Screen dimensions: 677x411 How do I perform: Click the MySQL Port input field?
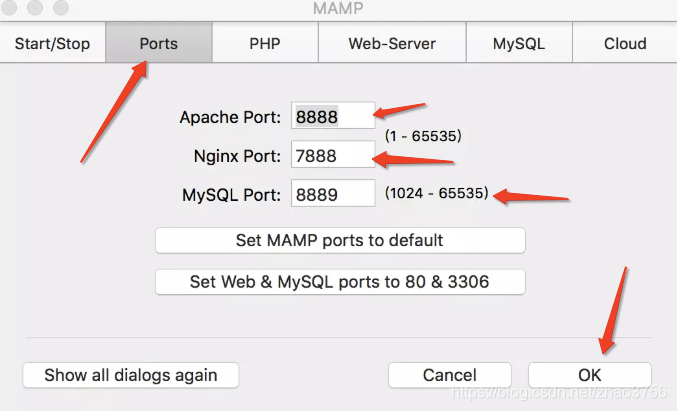click(333, 193)
